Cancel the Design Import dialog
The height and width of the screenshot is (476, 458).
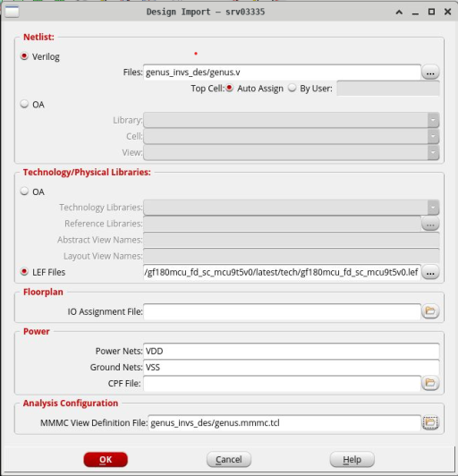point(229,459)
